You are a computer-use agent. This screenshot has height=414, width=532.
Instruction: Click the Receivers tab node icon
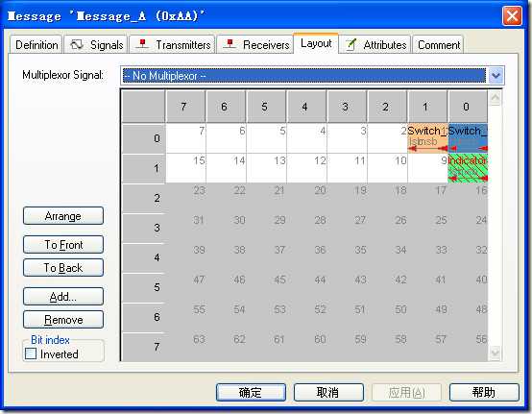coord(230,44)
